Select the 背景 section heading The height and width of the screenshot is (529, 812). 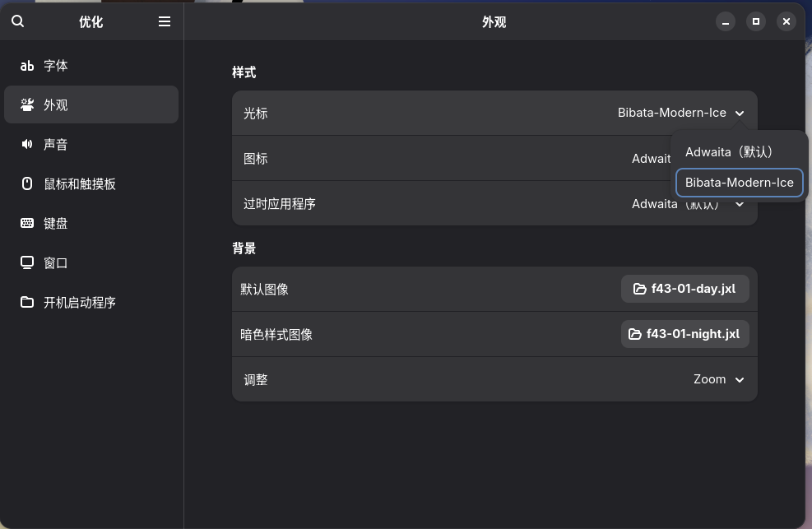coord(243,248)
